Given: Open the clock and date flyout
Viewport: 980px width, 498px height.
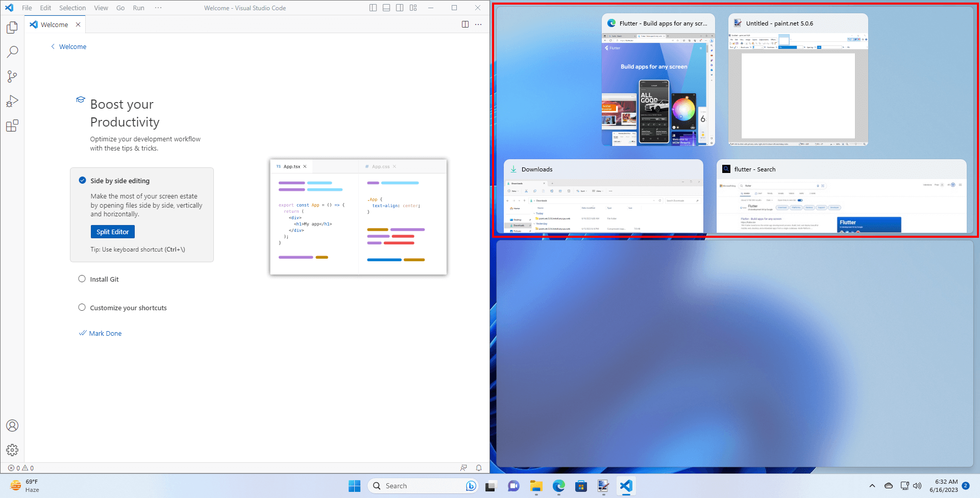Looking at the screenshot, I should click(944, 486).
